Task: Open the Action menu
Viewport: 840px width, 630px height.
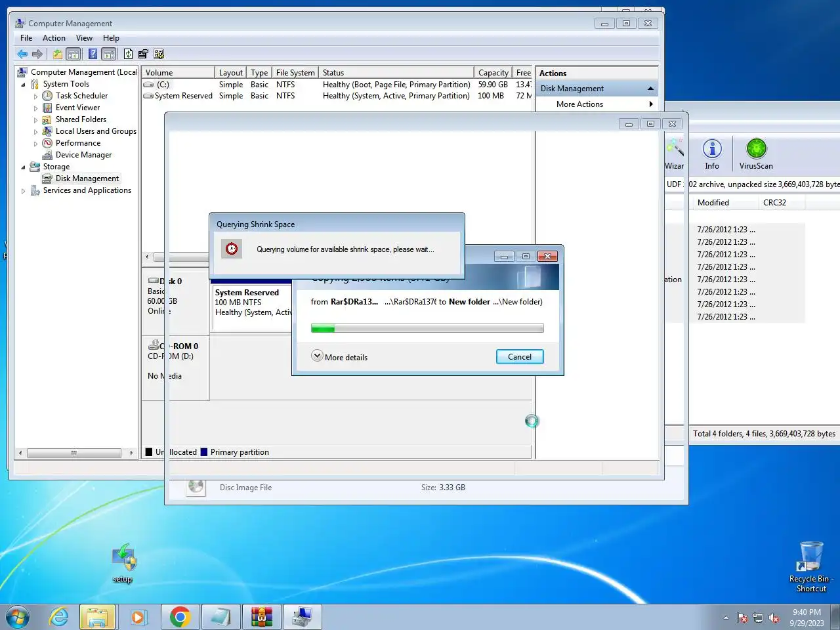Action: click(54, 38)
